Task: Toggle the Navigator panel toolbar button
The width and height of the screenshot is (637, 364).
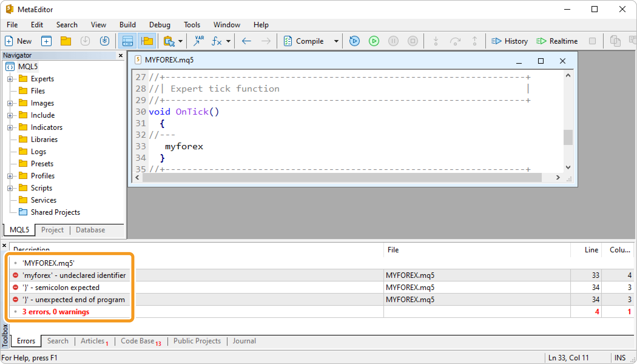Action: [147, 41]
